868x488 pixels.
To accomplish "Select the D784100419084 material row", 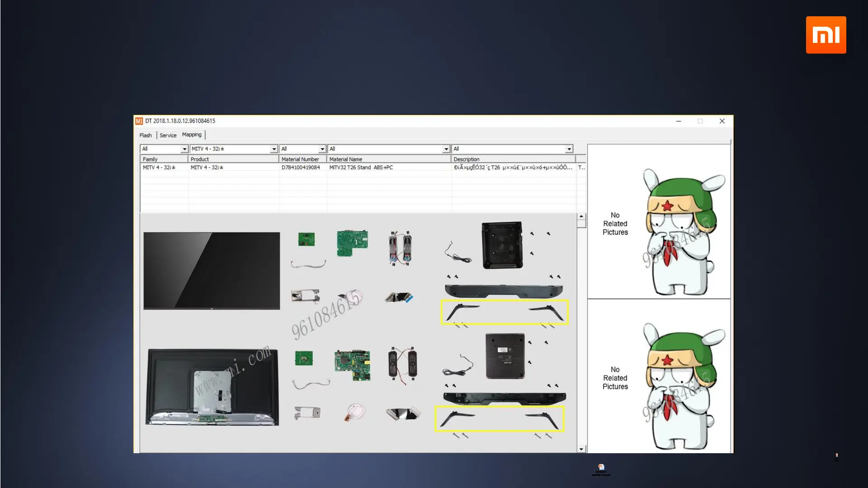I will (301, 167).
